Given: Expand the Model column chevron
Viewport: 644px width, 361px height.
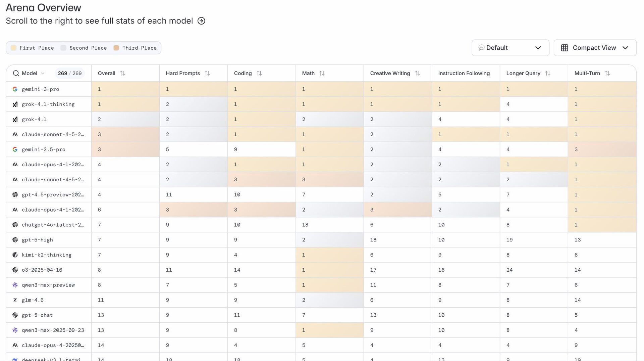Looking at the screenshot, I should click(43, 73).
